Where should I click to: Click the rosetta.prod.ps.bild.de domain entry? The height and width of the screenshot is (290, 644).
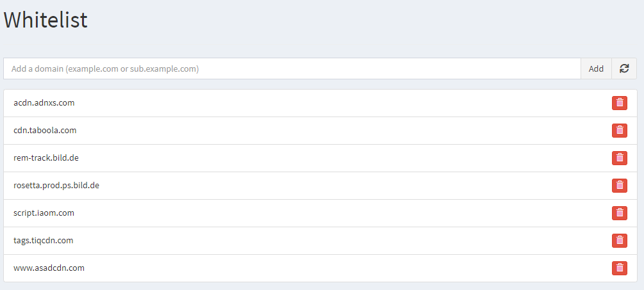(56, 186)
